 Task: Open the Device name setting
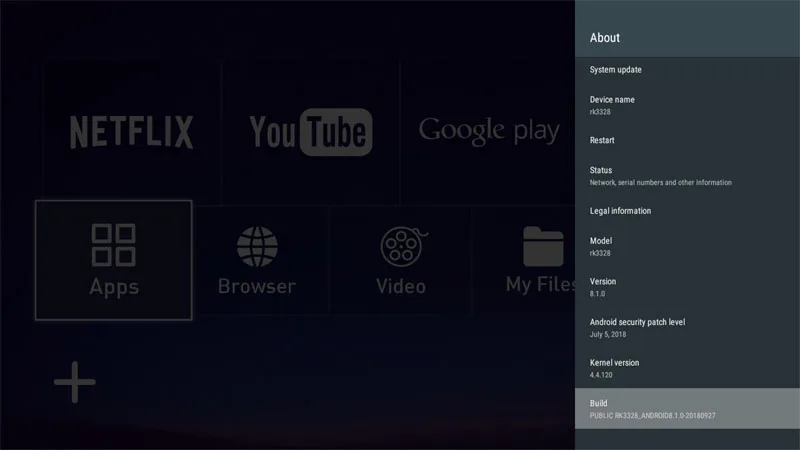(x=687, y=105)
